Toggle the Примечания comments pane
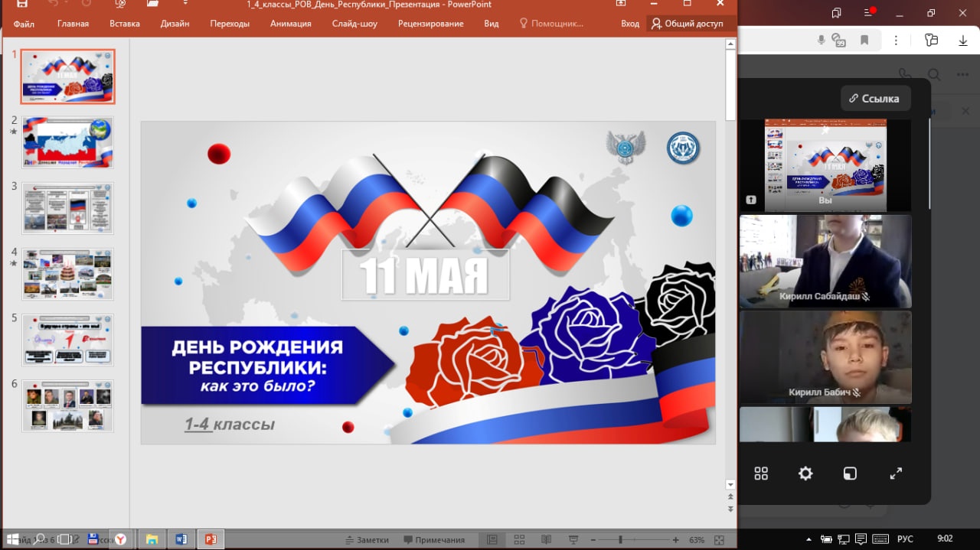This screenshot has width=980, height=550. (434, 539)
